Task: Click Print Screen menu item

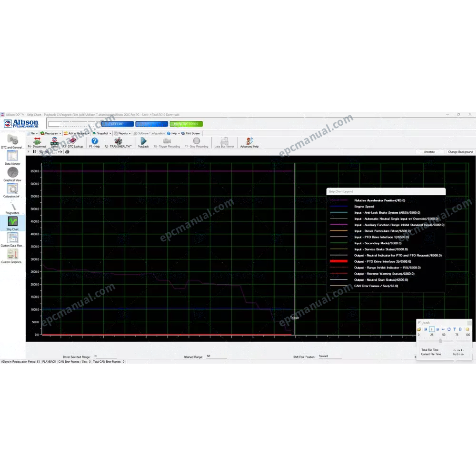Action: click(191, 133)
